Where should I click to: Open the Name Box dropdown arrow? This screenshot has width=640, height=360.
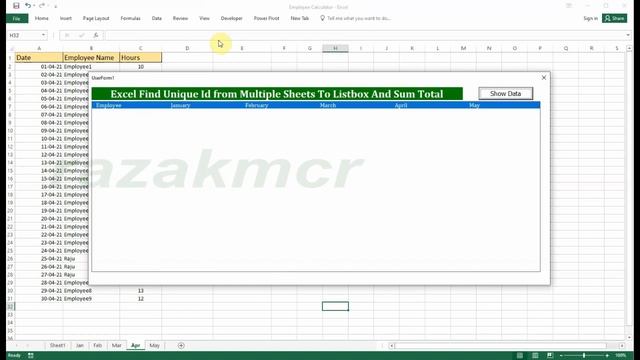pyautogui.click(x=43, y=36)
